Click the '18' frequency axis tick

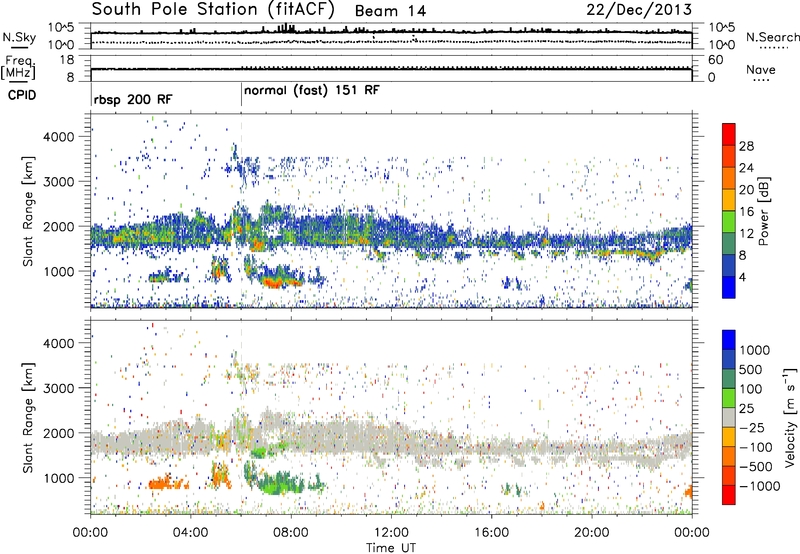[67, 60]
